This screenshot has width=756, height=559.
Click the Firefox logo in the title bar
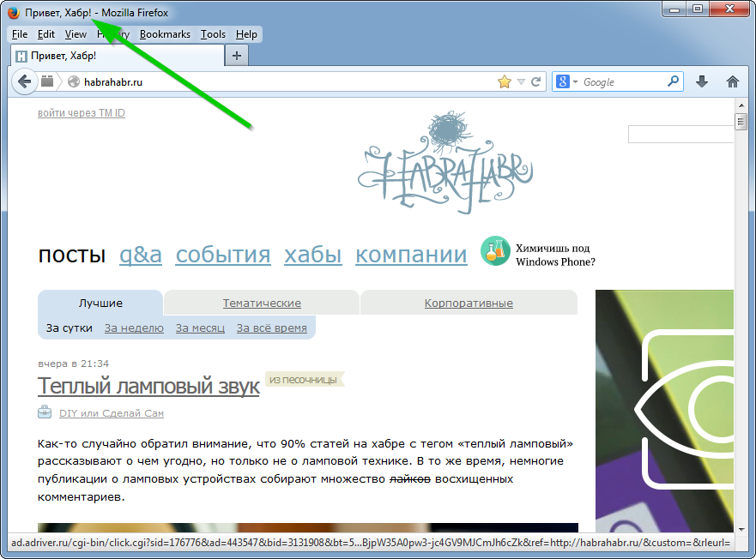(x=14, y=13)
